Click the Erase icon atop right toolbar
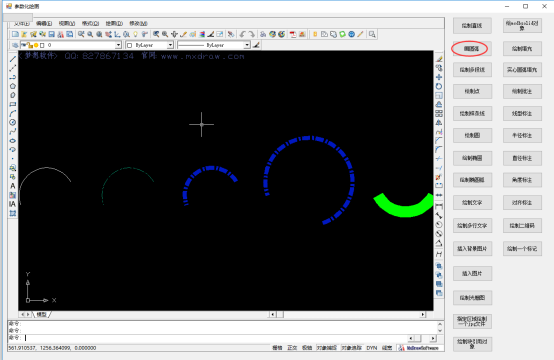The height and width of the screenshot is (360, 554). pos(439,59)
